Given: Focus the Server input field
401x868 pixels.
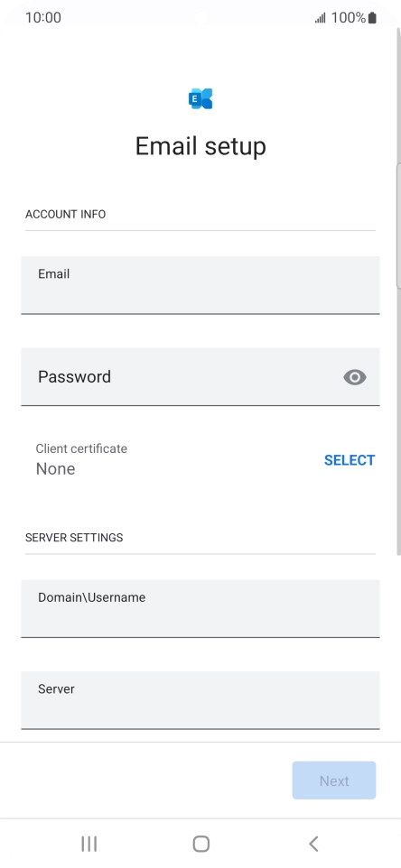Looking at the screenshot, I should coord(200,699).
